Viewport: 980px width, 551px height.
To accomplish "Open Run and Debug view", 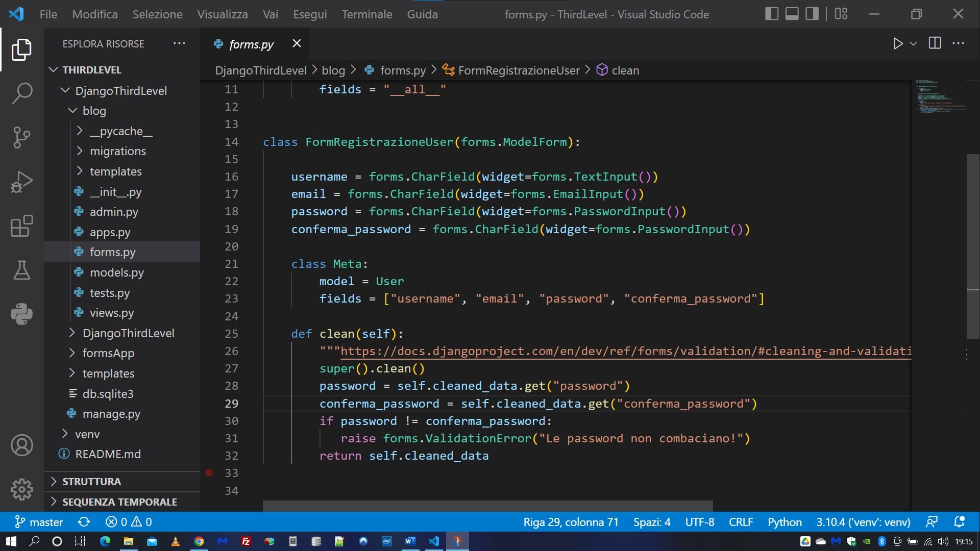I will (x=21, y=182).
